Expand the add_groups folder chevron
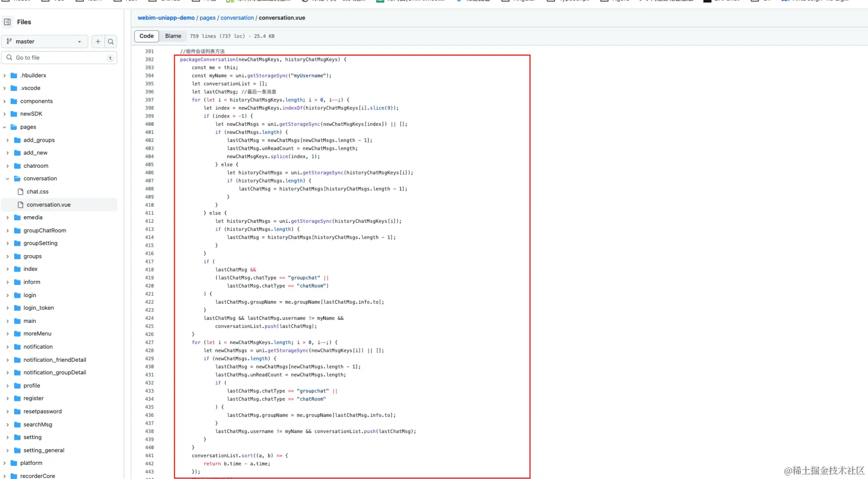This screenshot has height=479, width=868. pyautogui.click(x=8, y=140)
